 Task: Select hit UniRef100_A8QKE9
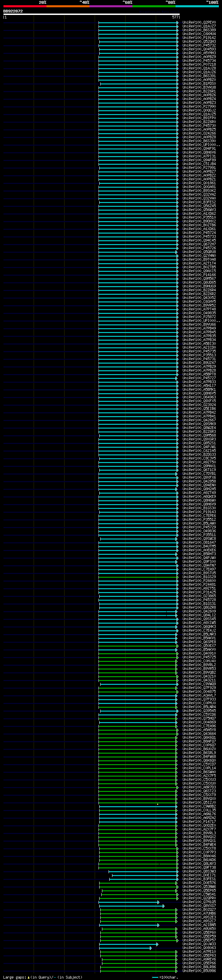pyautogui.click(x=199, y=496)
